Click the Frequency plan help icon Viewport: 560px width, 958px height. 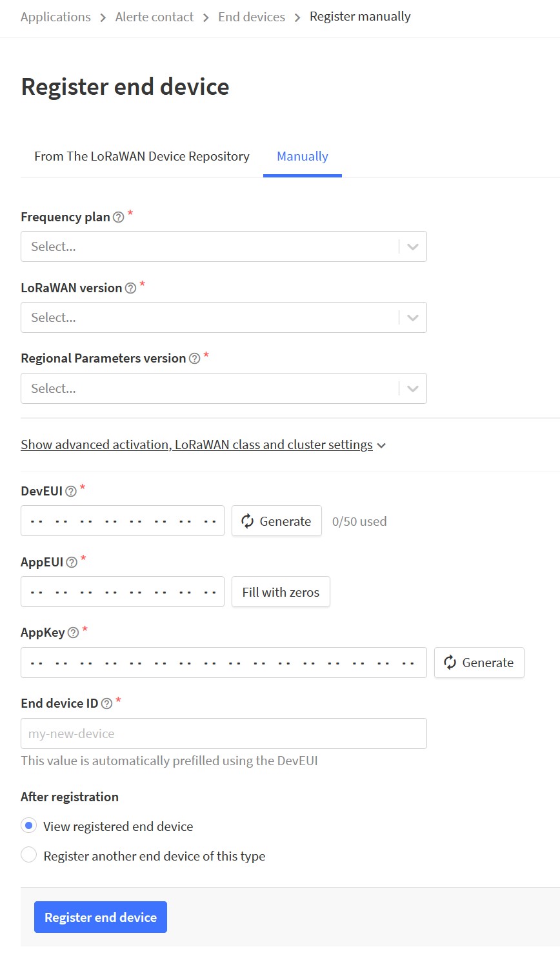coord(118,217)
